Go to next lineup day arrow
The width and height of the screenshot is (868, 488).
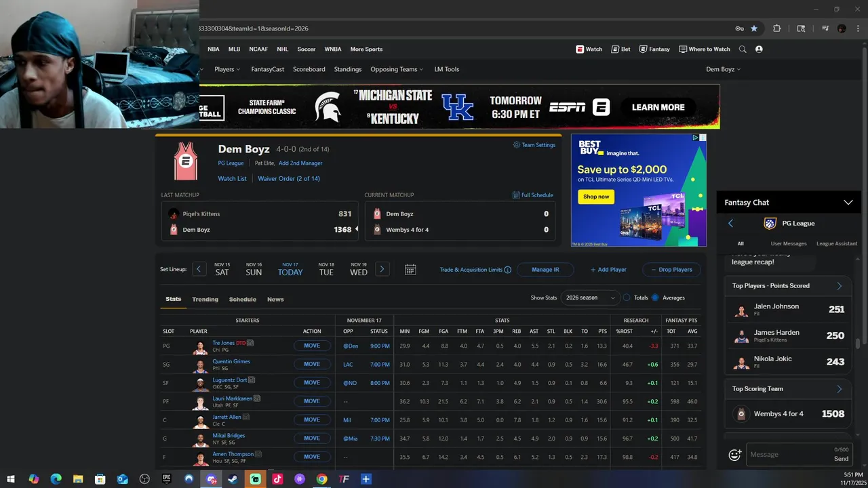[382, 269]
